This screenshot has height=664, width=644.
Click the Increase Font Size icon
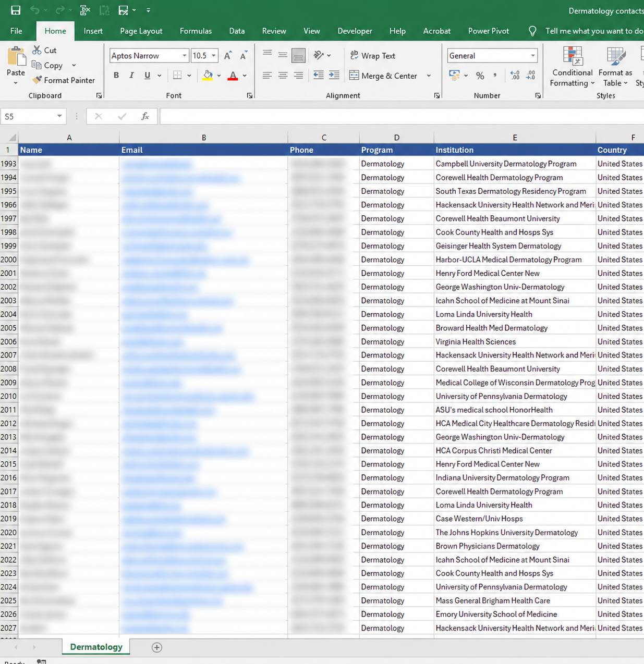click(228, 56)
